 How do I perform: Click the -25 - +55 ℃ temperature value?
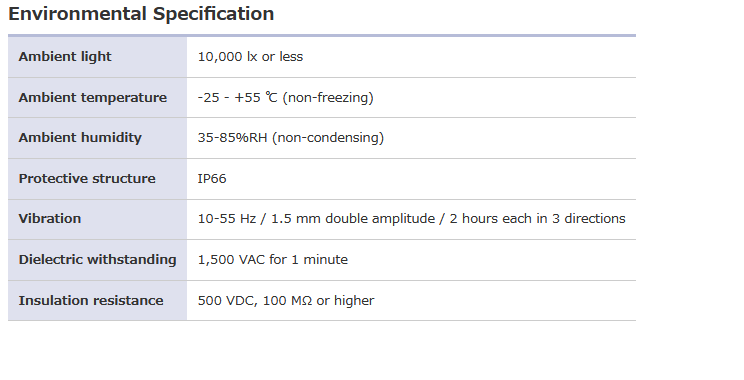(237, 97)
